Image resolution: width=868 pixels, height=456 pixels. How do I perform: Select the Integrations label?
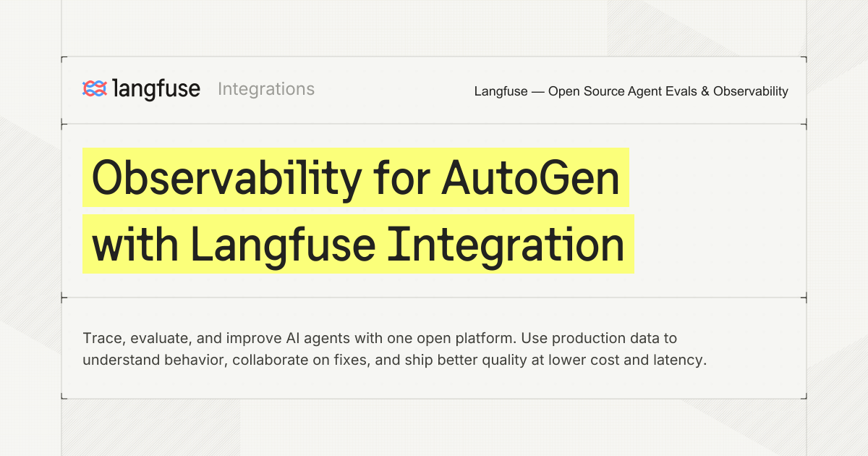266,89
